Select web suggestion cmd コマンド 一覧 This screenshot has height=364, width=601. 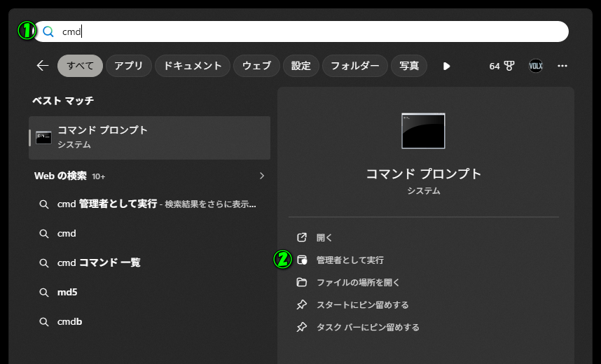[149, 262]
